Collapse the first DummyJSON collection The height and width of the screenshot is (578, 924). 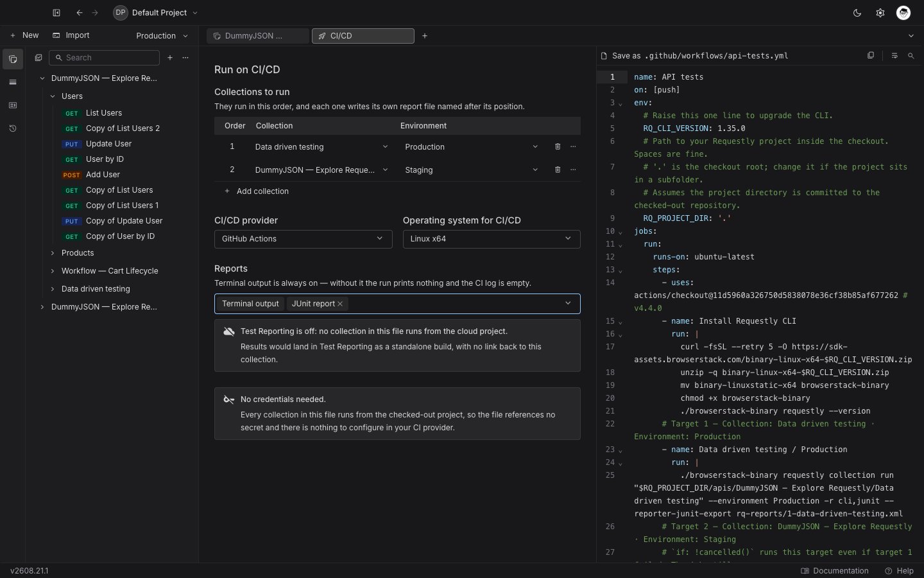click(42, 78)
